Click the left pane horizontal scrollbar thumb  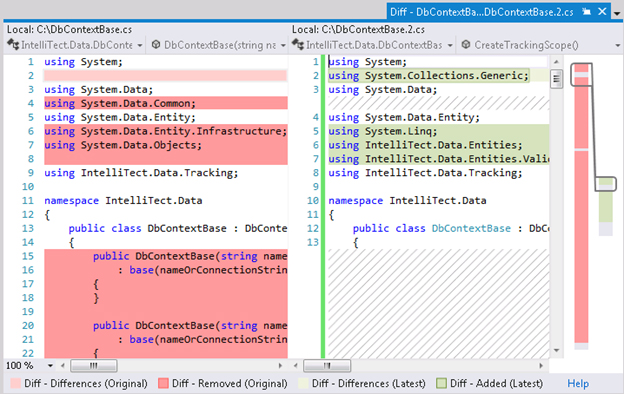[94, 365]
